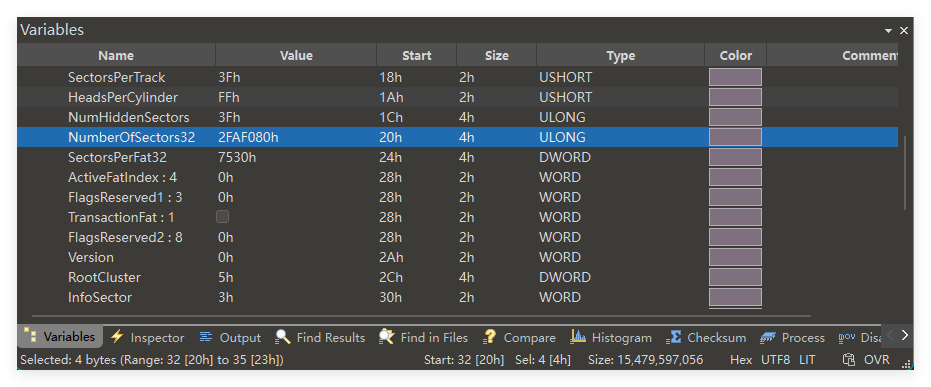Open UTF8 encoding selector in status bar
This screenshot has height=387, width=931.
point(775,360)
